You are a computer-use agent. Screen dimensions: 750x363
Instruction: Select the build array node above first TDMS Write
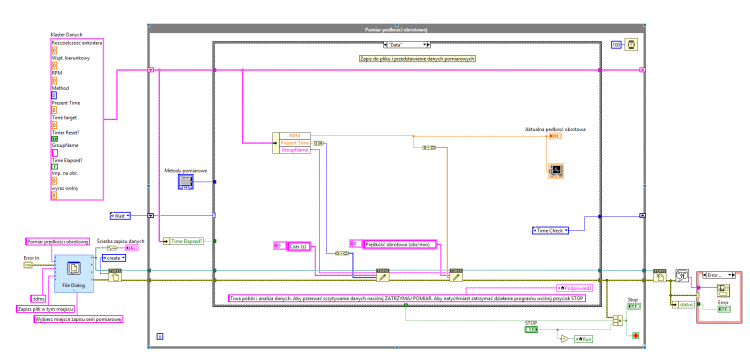342,253
